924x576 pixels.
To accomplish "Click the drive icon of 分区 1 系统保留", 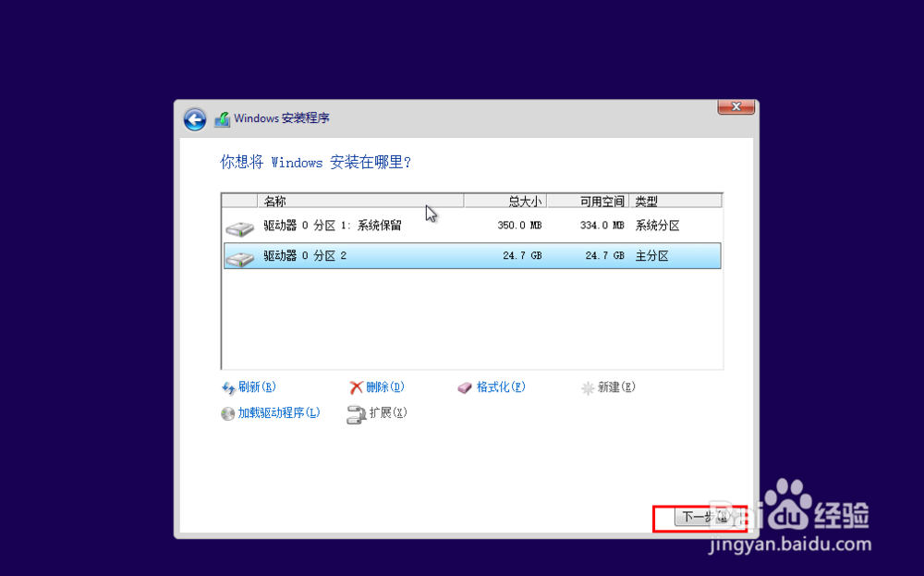I will pos(240,227).
